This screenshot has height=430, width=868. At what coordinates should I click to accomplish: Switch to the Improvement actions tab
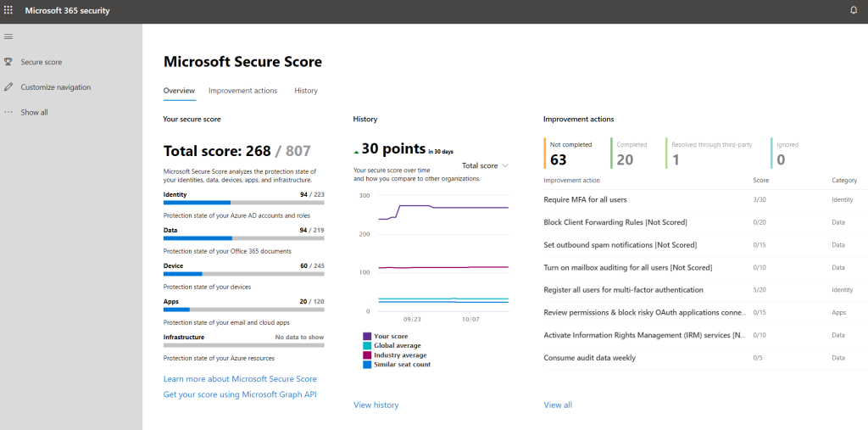[243, 90]
